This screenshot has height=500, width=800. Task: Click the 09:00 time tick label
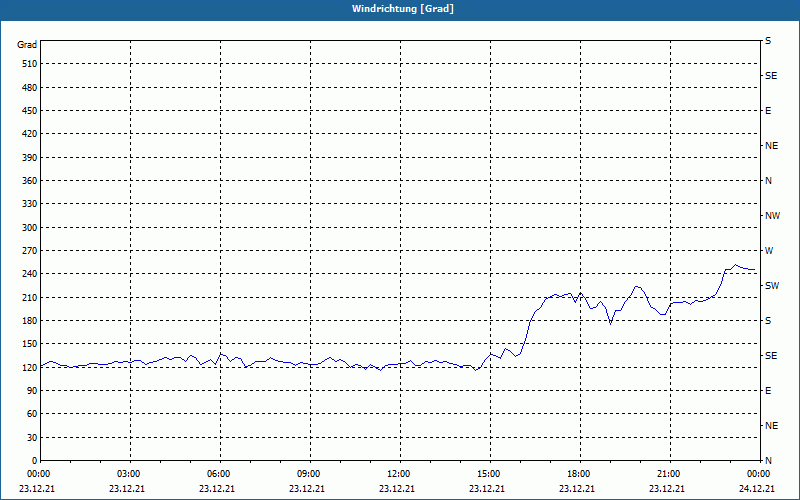(x=310, y=474)
